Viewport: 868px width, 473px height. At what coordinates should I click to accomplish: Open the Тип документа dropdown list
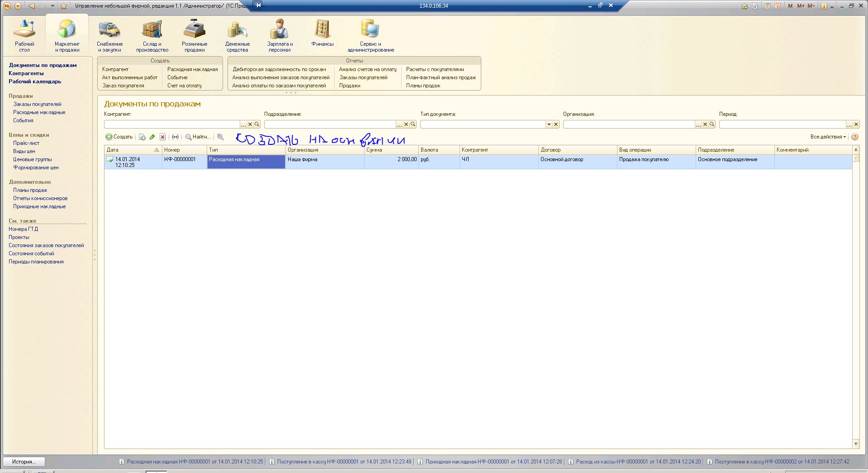549,124
